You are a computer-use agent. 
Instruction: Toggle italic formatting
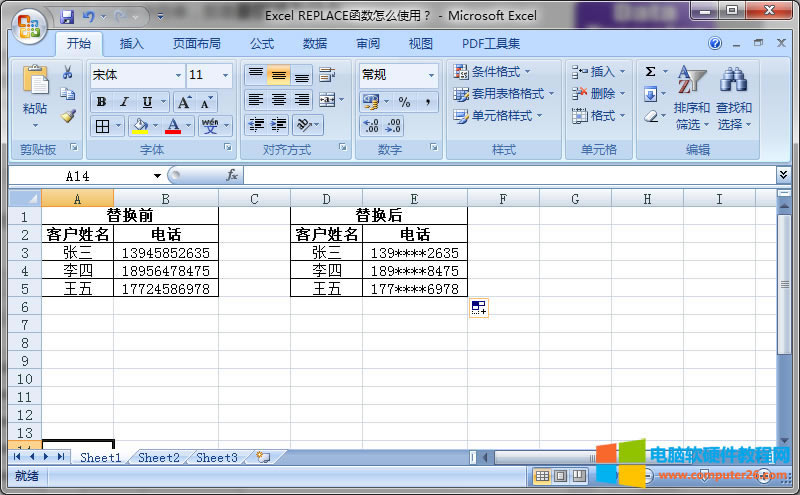click(124, 102)
